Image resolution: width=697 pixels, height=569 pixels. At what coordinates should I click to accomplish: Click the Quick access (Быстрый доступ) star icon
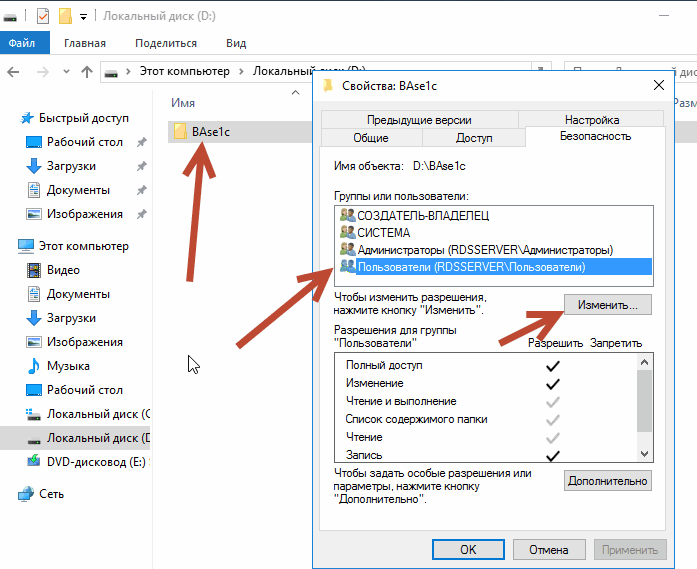click(x=25, y=118)
